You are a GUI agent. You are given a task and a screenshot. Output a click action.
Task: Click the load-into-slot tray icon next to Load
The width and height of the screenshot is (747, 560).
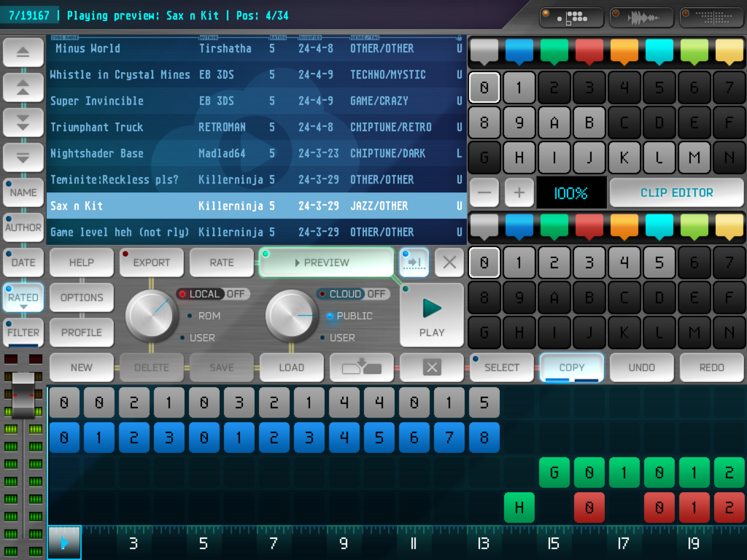coord(362,368)
